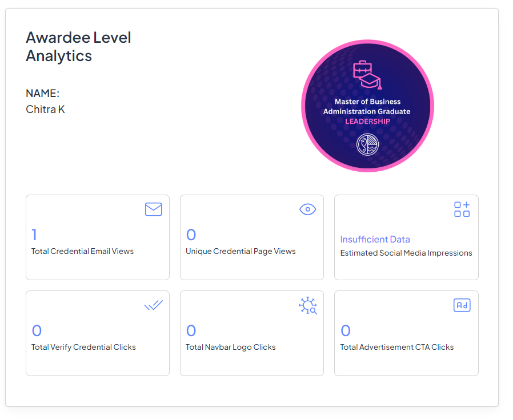Click 'Total Advertisement CTA Clicks' label
Screen dimensions: 513x420
(397, 347)
